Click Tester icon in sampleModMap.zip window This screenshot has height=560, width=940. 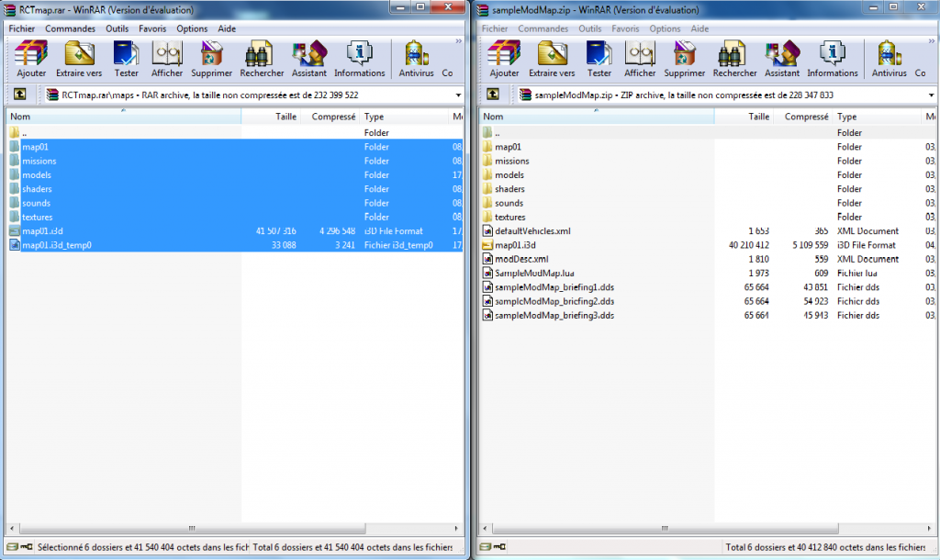[x=599, y=59]
